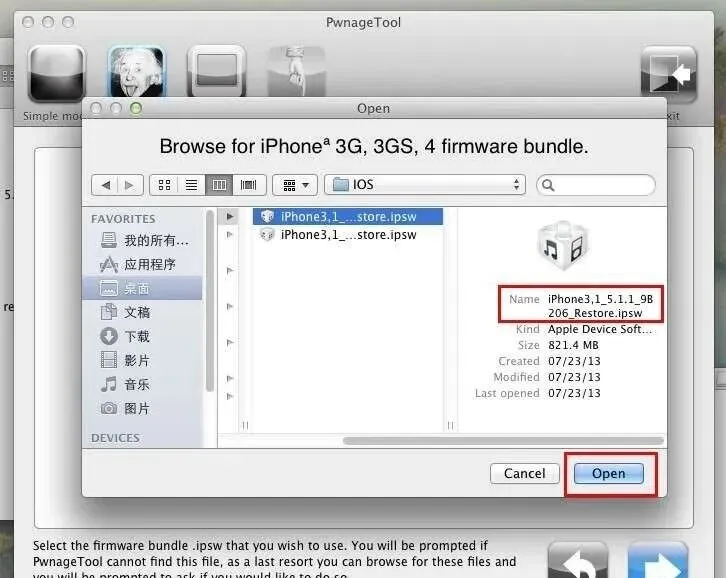Open 影片 (Movies) in sidebar

click(x=144, y=360)
